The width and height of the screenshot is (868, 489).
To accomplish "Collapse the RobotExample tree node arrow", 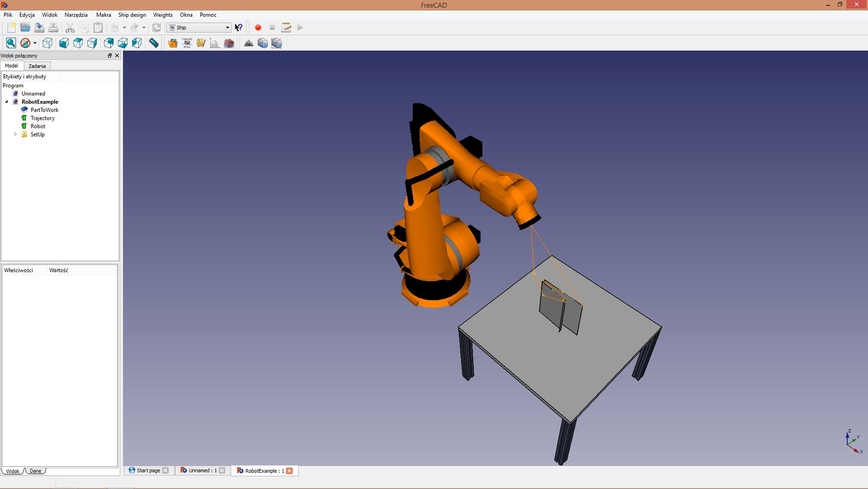I will pos(7,102).
